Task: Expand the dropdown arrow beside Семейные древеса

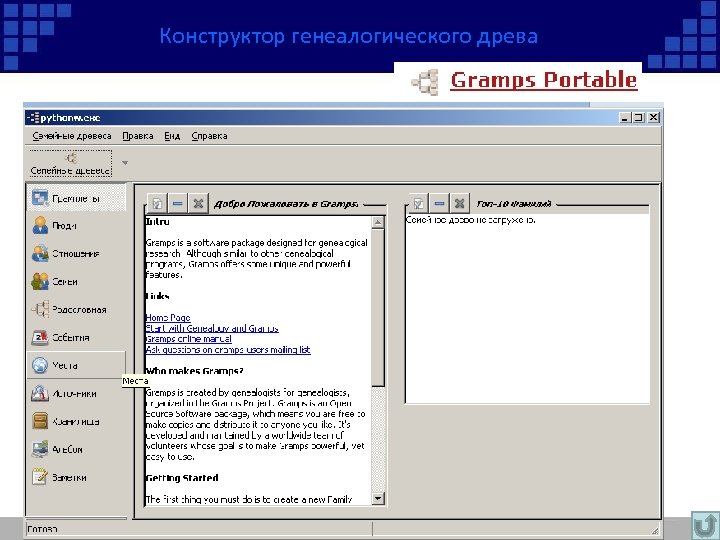Action: point(125,163)
